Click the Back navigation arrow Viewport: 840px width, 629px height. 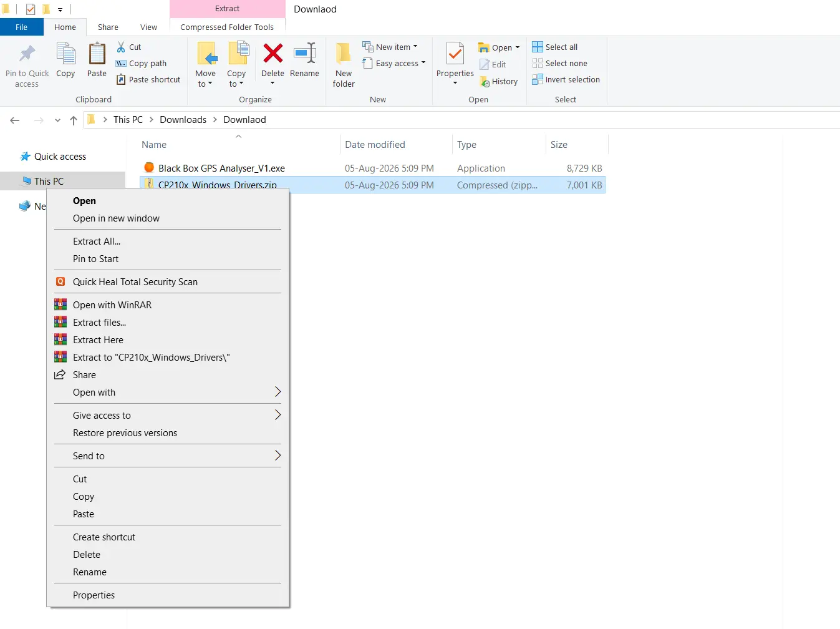pos(15,120)
